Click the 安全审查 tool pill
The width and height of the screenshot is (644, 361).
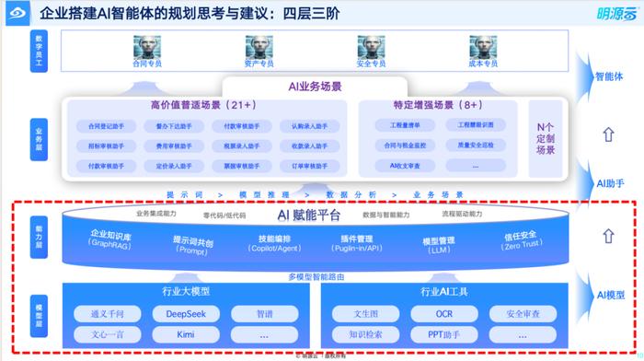(523, 314)
